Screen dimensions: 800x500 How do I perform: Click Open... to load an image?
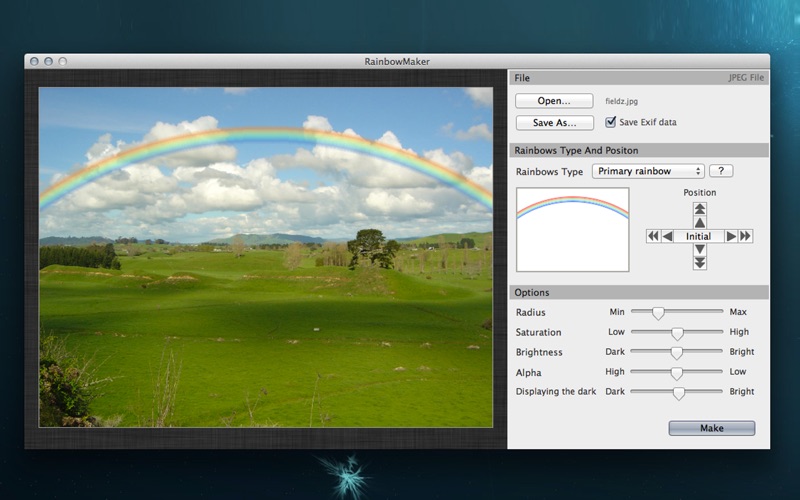pos(554,101)
